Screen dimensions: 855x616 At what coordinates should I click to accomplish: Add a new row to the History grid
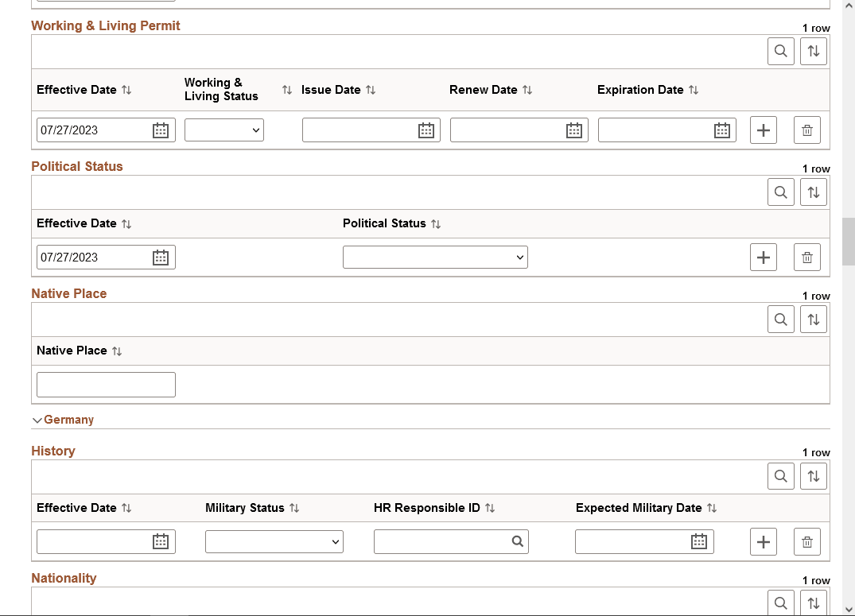(x=763, y=541)
